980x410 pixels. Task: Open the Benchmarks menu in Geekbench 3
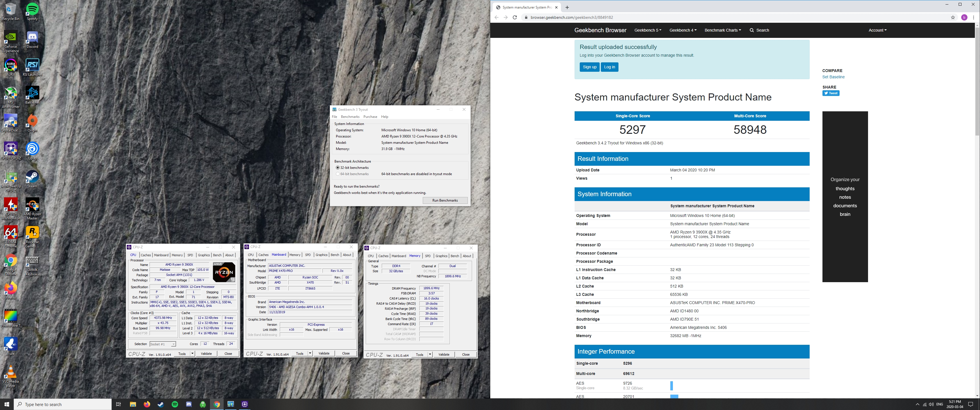[350, 117]
